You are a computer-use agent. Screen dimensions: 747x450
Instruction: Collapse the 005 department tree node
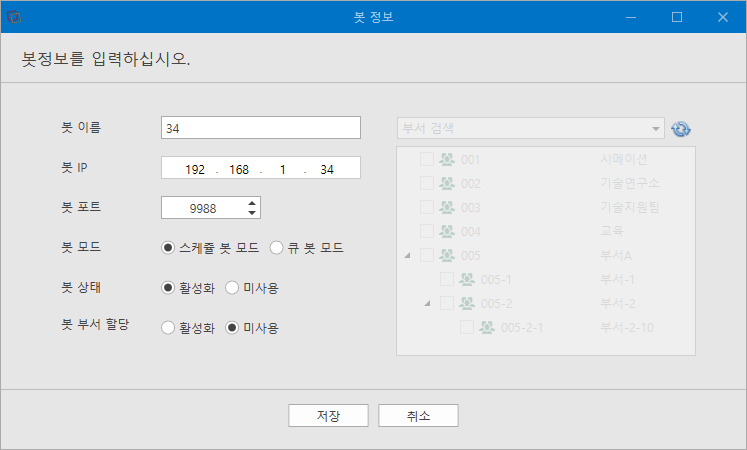click(407, 256)
